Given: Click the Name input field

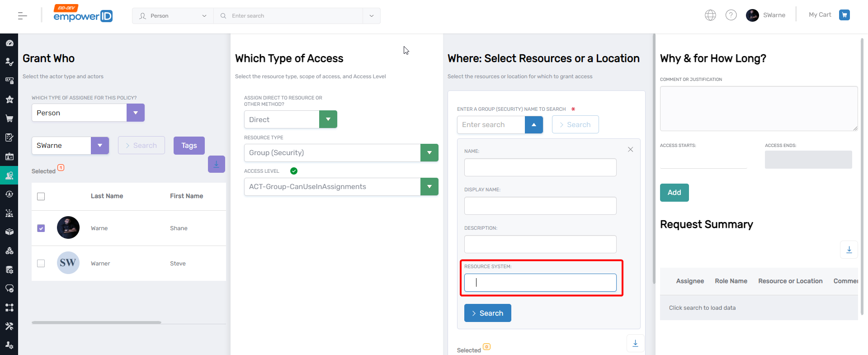Looking at the screenshot, I should [x=540, y=167].
